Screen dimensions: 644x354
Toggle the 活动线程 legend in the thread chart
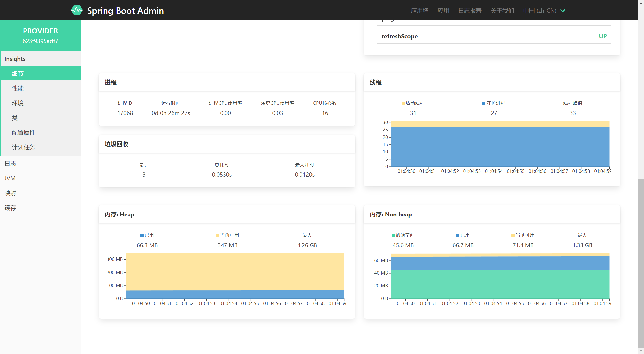tap(413, 103)
